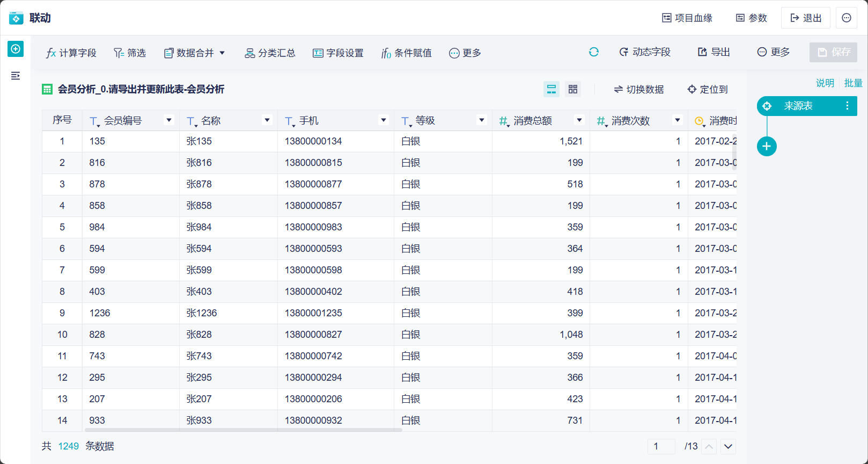
Task: Open 消费总额 column dropdown arrow
Action: tap(579, 120)
